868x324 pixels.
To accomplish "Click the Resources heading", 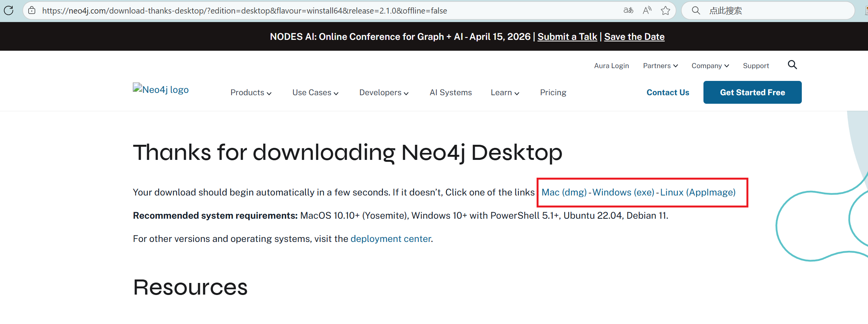I will click(190, 287).
